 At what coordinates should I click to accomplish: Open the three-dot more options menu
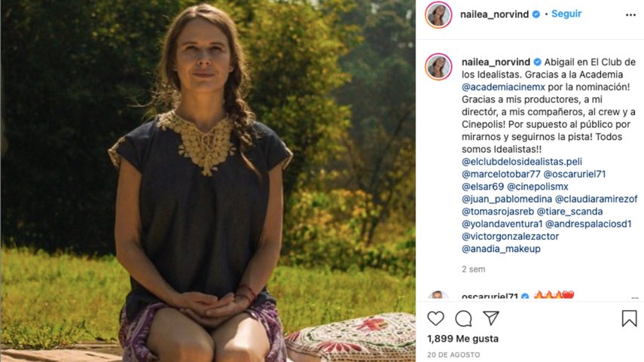tap(630, 14)
